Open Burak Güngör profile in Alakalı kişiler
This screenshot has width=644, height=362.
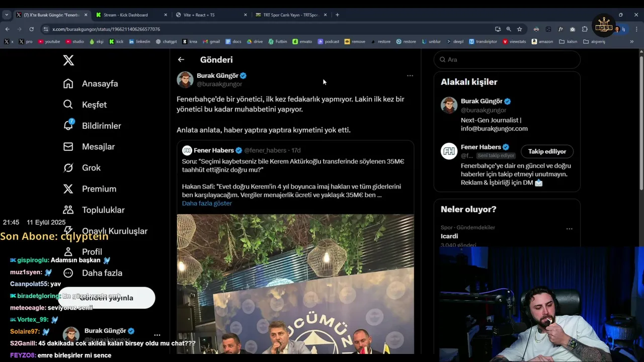(481, 101)
